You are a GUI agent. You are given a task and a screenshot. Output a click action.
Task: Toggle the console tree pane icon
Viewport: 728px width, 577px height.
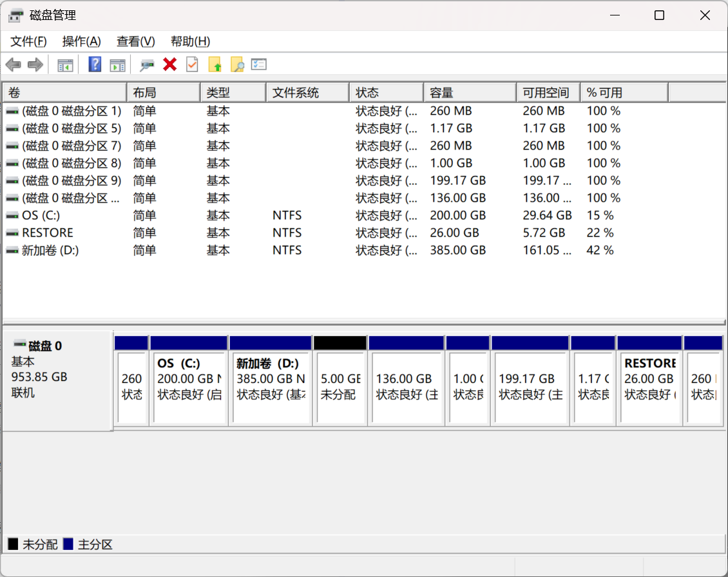(x=65, y=65)
